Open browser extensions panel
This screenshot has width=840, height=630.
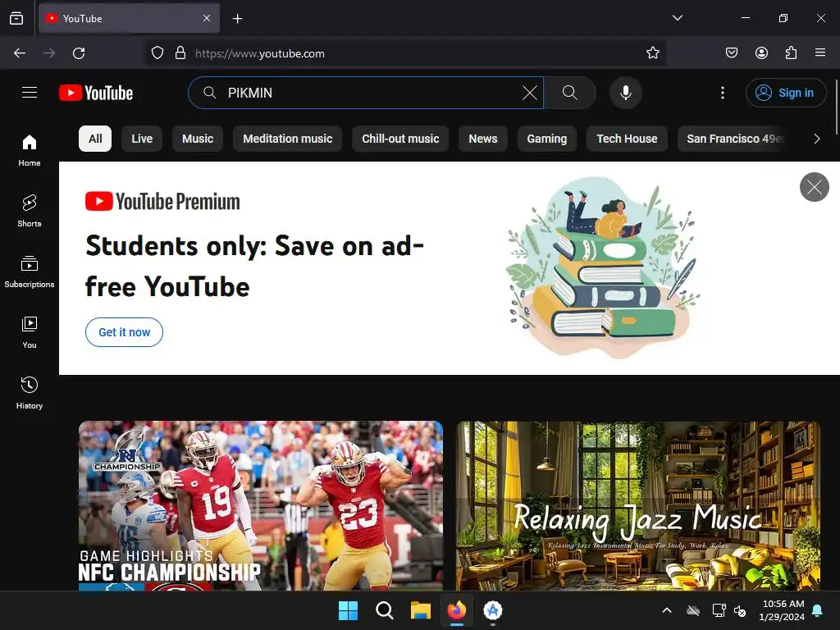click(x=791, y=53)
